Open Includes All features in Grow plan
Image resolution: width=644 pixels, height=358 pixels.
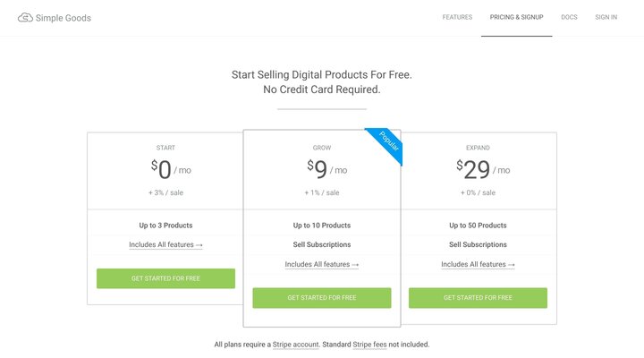(322, 264)
